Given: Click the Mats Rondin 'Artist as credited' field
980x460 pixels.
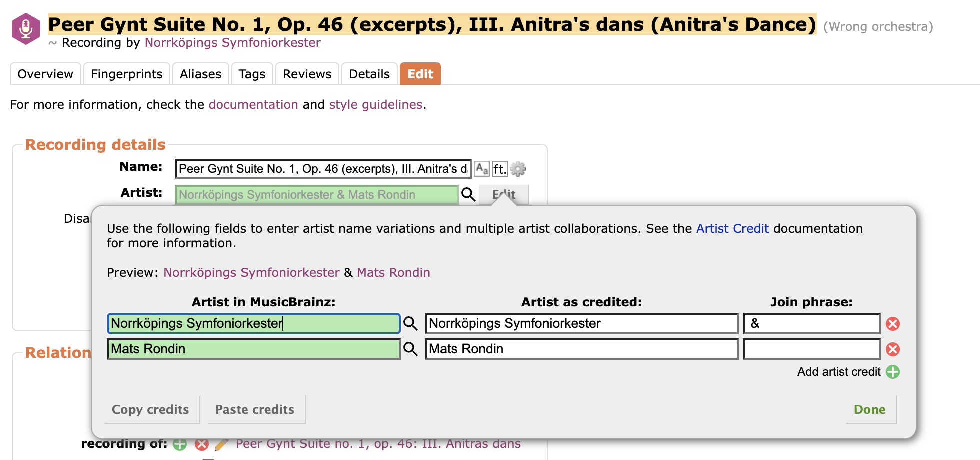Looking at the screenshot, I should coord(581,349).
